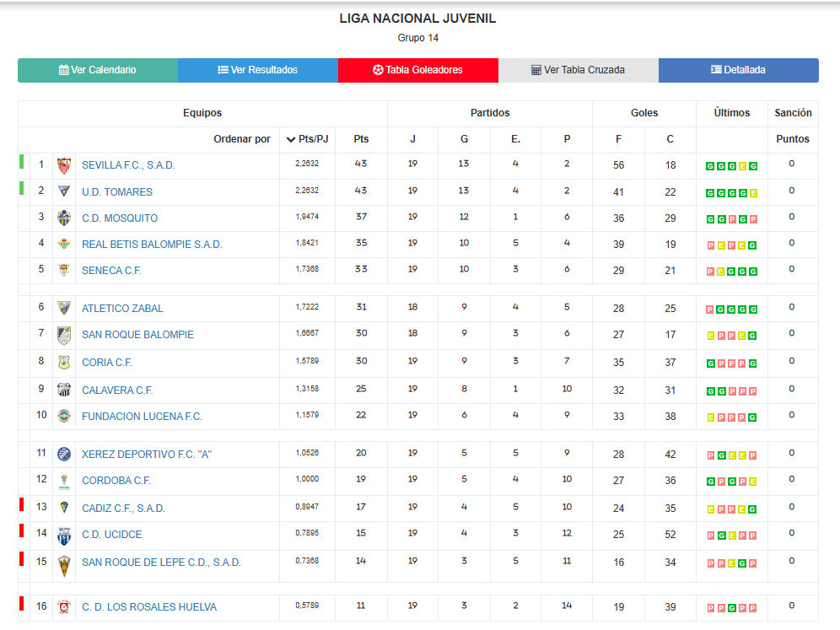
Task: Click the U.D. Tomares club crest
Action: coord(64,191)
